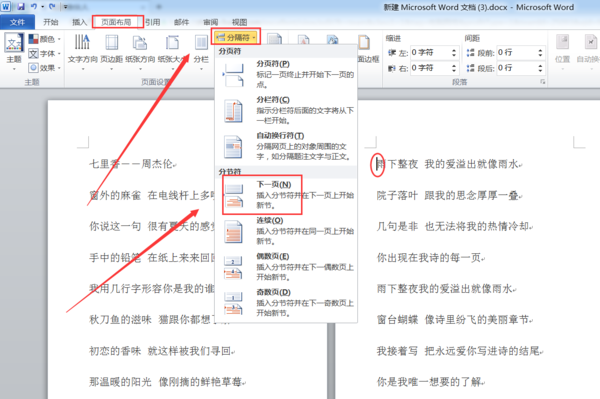
Task: Click the 分栏 columns icon
Action: (201, 42)
